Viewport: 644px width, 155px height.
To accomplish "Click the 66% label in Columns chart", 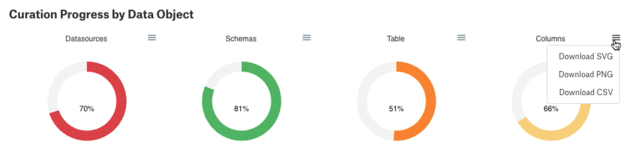I will pos(551,109).
